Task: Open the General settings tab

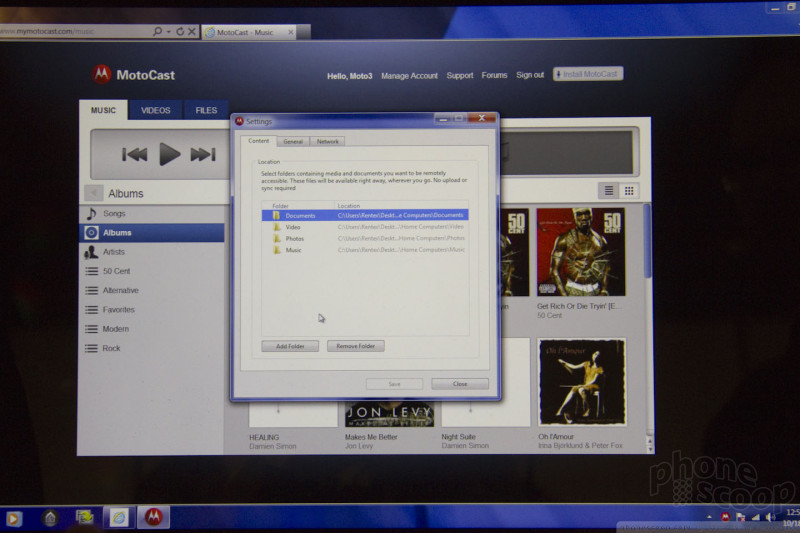Action: 293,141
